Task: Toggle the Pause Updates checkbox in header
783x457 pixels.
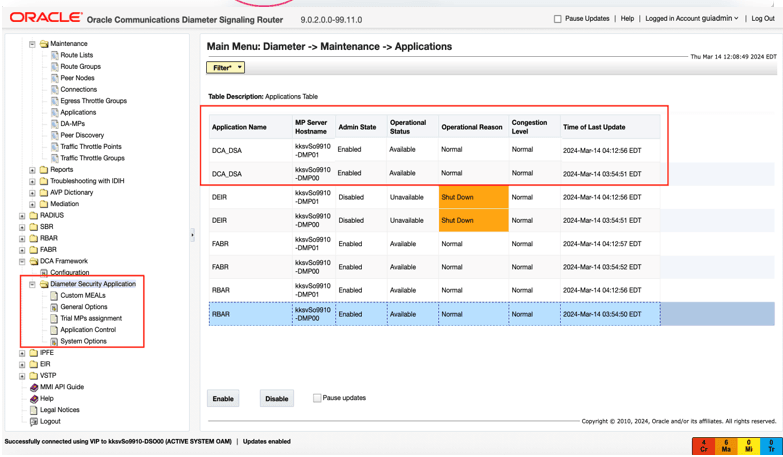Action: pyautogui.click(x=558, y=19)
